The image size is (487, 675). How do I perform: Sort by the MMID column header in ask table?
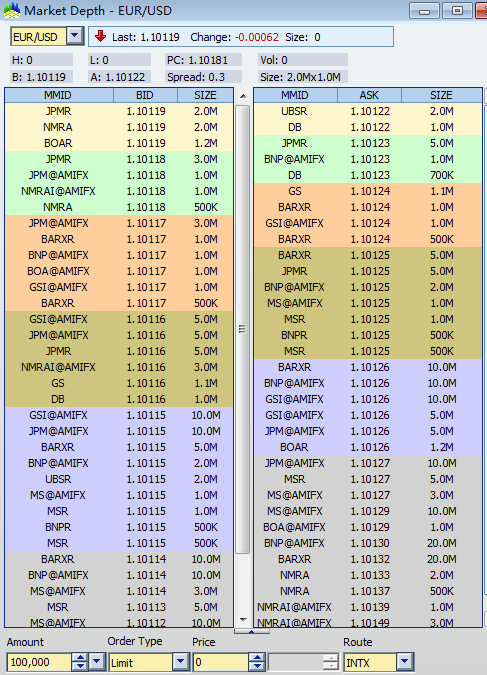coord(295,95)
